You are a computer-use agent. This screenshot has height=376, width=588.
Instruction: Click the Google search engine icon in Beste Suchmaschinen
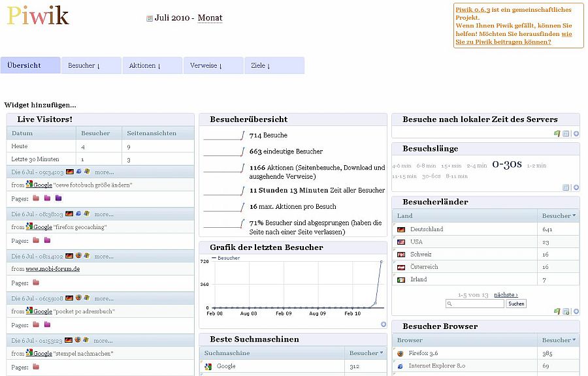click(209, 366)
